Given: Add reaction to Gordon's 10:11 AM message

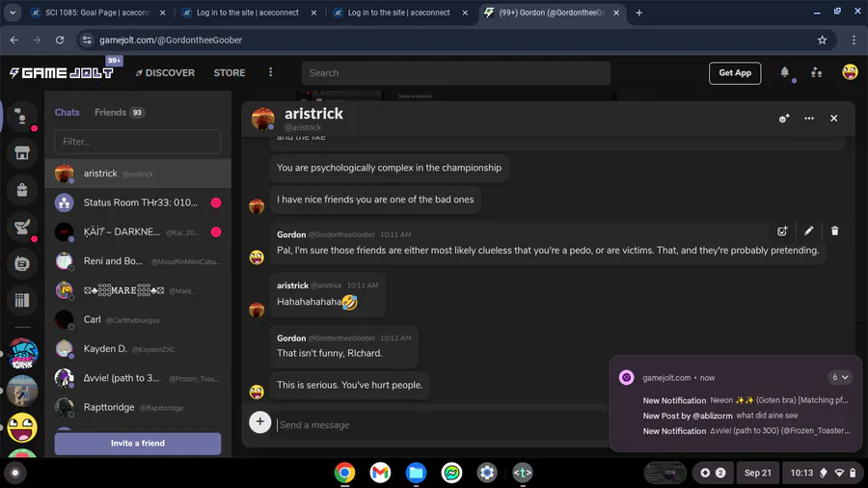Looking at the screenshot, I should point(781,231).
